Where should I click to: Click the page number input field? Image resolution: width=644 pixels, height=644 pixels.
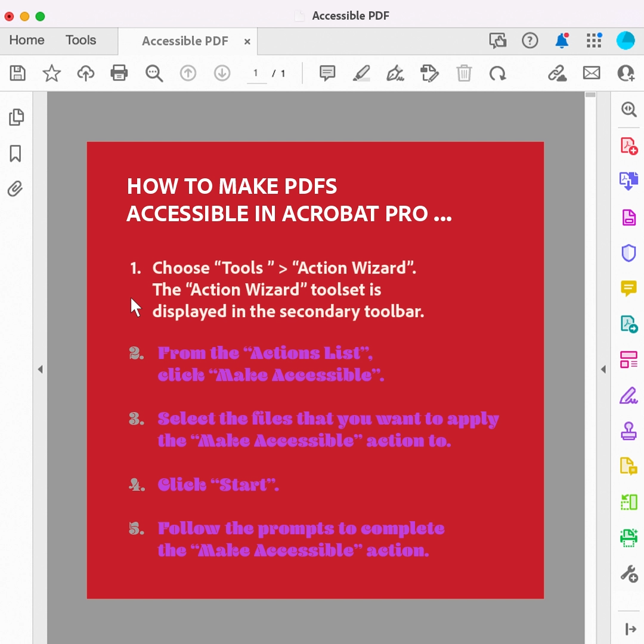point(256,73)
